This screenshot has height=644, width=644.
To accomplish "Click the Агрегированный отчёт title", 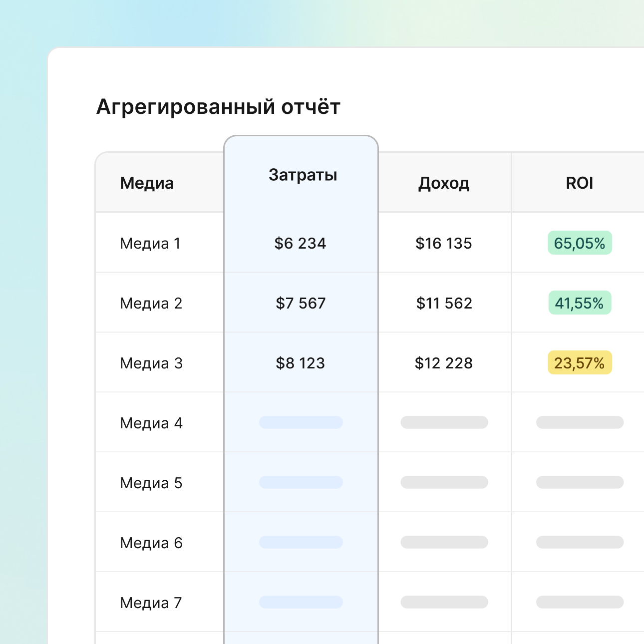I will 218,107.
